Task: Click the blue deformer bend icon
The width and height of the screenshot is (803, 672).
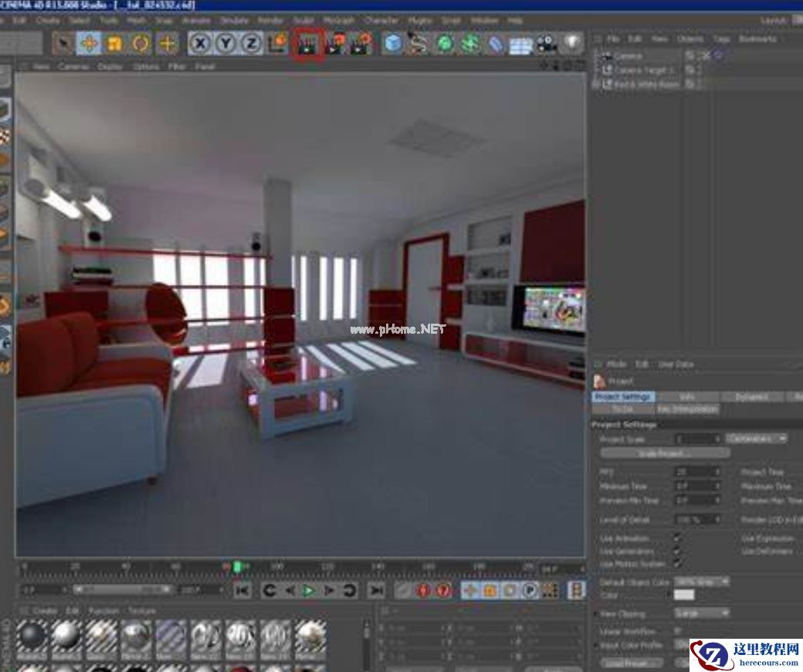Action: point(495,45)
